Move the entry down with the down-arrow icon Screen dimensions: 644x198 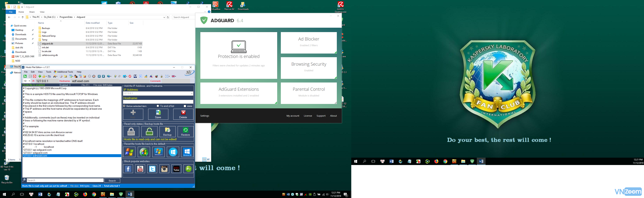(104, 76)
